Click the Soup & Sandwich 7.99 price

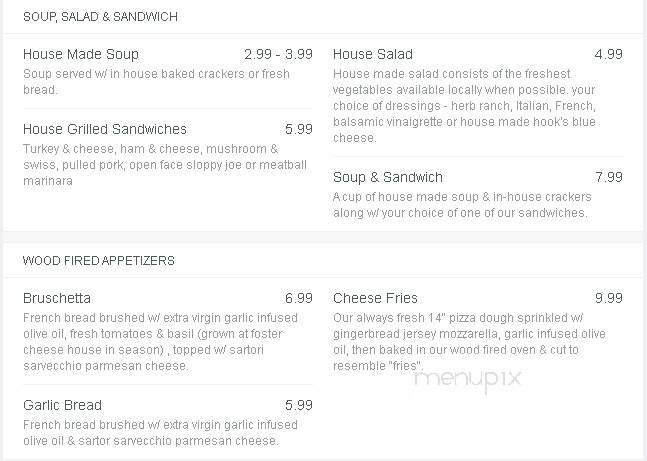click(x=608, y=177)
